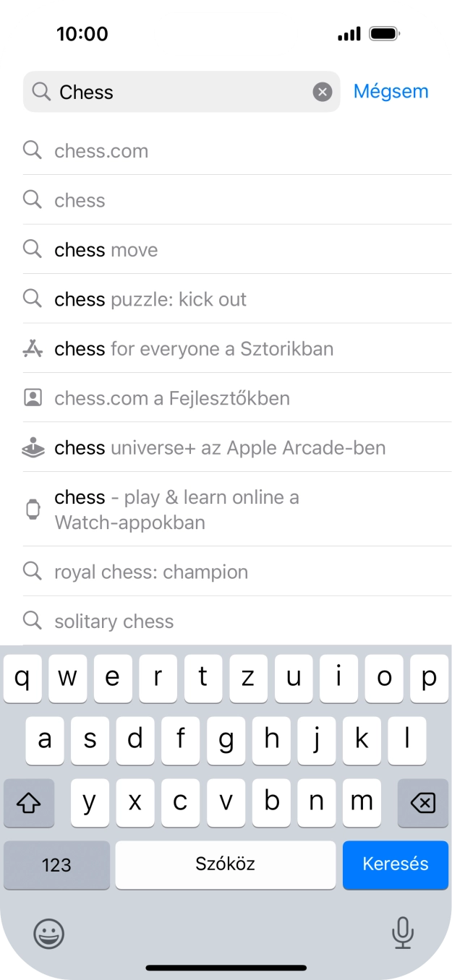Pick the 'royal chess: champion' suggestion
This screenshot has height=980, width=452.
(152, 571)
